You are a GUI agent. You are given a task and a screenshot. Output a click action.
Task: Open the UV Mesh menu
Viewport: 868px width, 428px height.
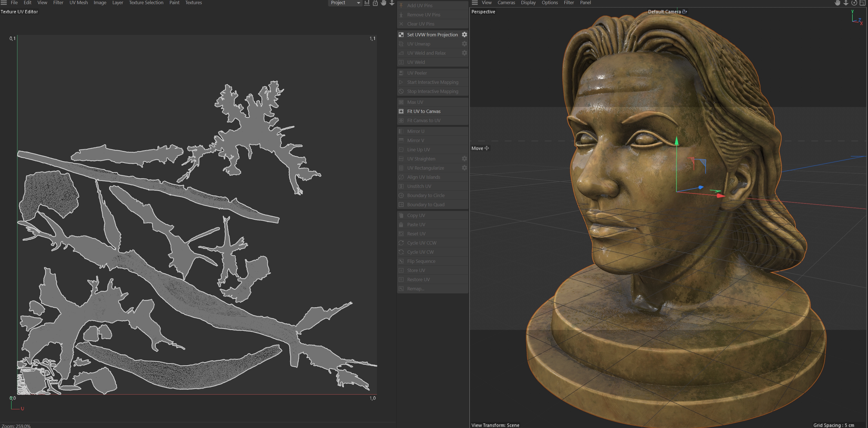click(79, 3)
